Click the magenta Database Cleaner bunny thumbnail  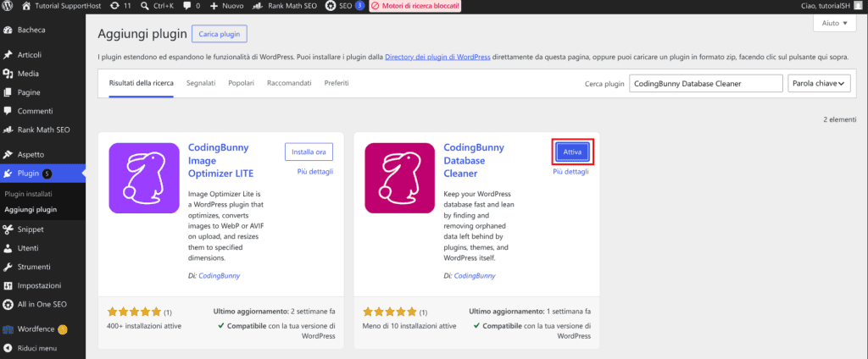pos(400,178)
